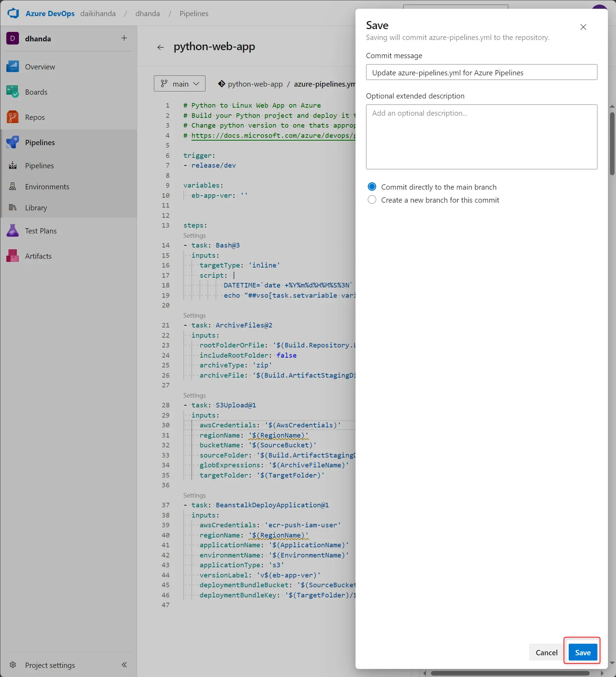Click the horizontal scrollbar at the bottom
The image size is (616, 677).
tap(510, 673)
